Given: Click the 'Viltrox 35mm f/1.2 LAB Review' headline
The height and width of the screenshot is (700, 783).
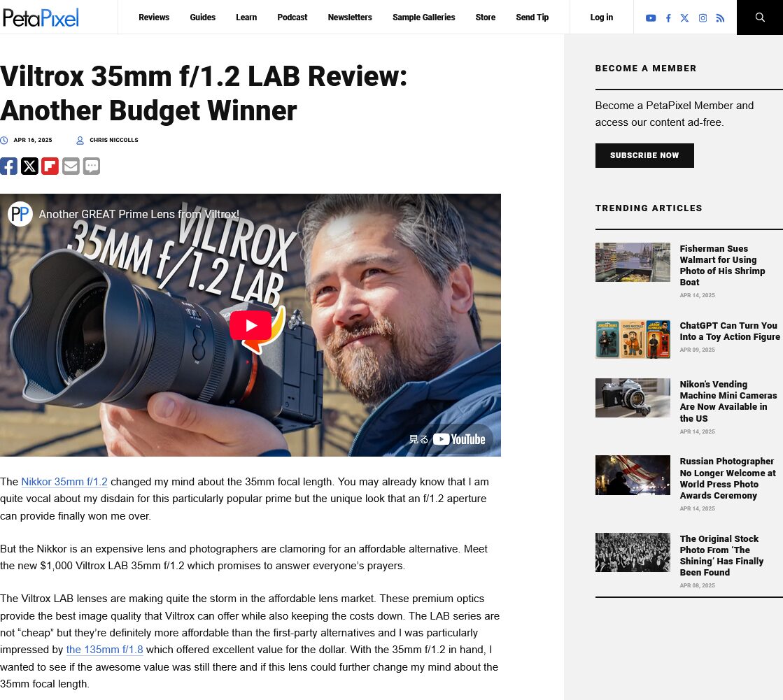Looking at the screenshot, I should pos(204,93).
